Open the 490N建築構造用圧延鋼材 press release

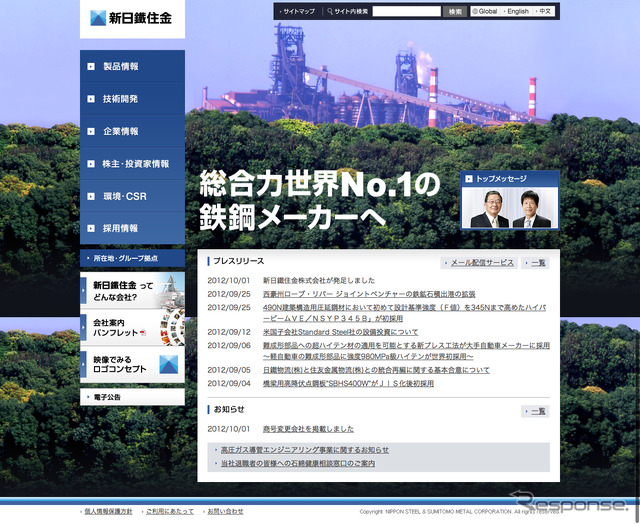[404, 313]
